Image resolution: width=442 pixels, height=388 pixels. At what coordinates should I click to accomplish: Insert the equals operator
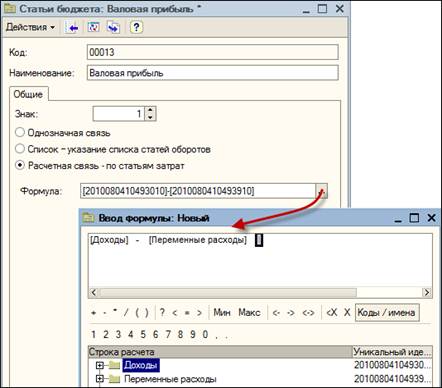tap(187, 313)
